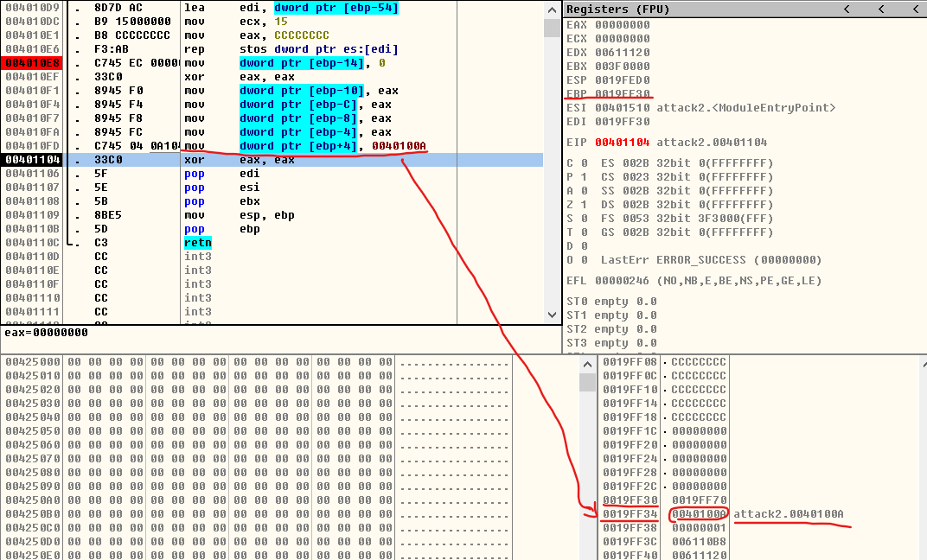Select the breakpoint at address 004010E8
This screenshot has height=560, width=927.
click(x=33, y=63)
